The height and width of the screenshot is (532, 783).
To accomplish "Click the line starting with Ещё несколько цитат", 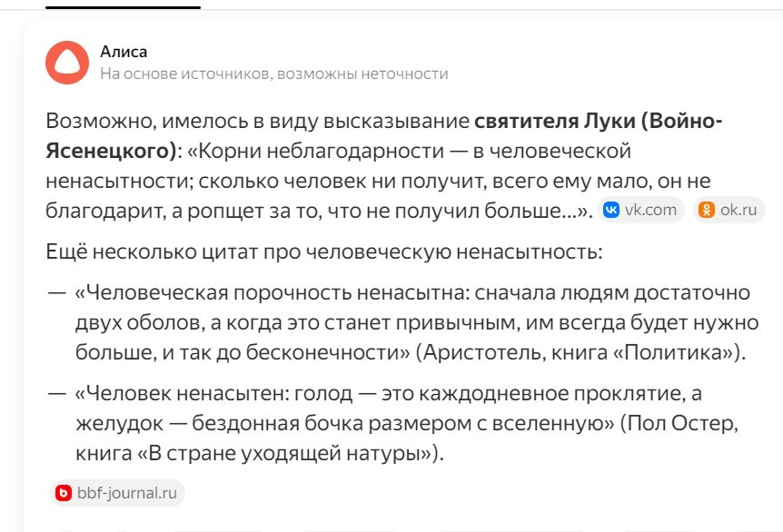I will 323,251.
